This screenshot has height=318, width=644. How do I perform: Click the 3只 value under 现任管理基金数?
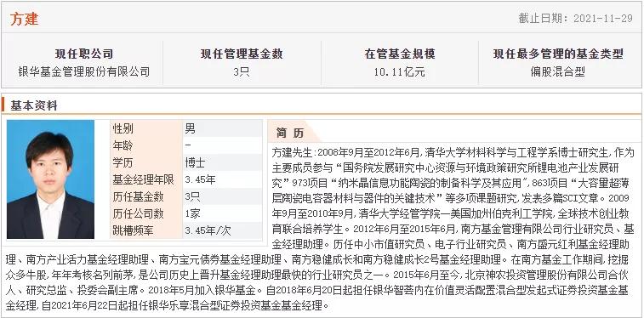242,71
